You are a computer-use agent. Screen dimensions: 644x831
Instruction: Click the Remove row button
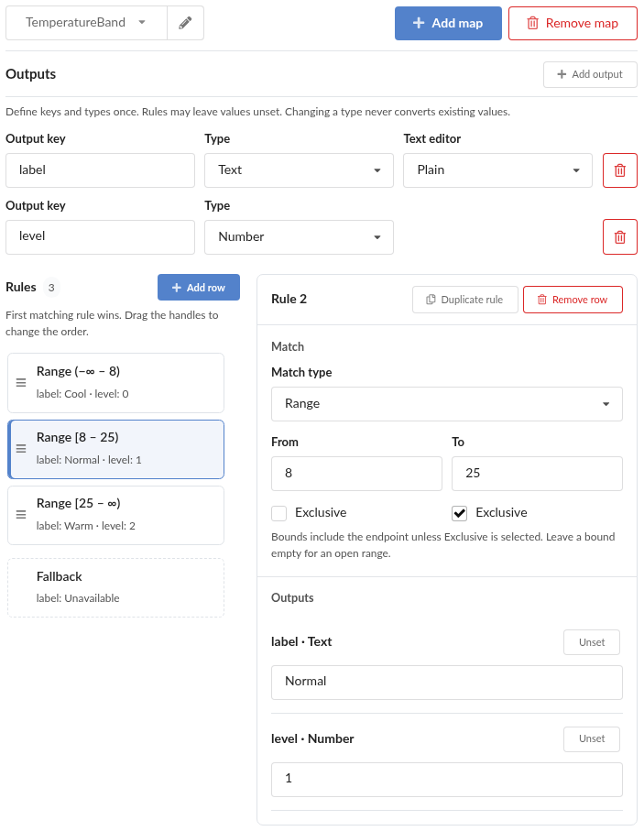[573, 300]
